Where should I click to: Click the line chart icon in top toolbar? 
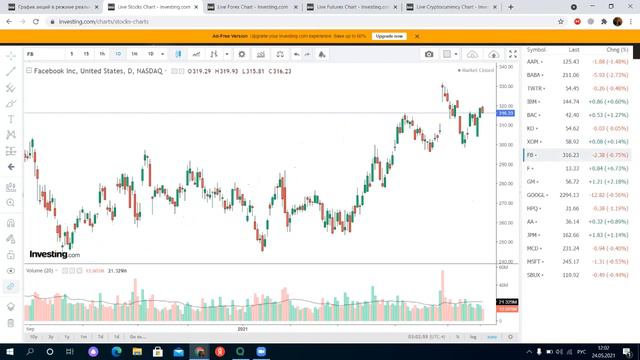196,54
